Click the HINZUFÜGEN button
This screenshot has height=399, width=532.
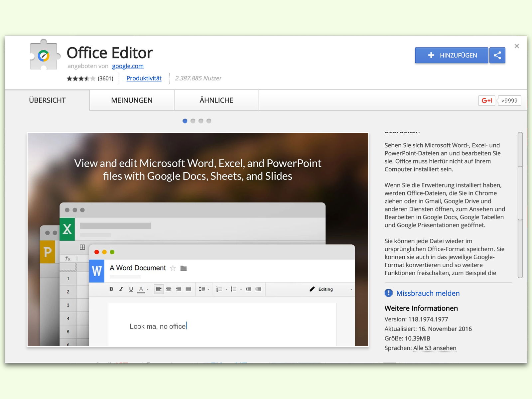point(452,55)
